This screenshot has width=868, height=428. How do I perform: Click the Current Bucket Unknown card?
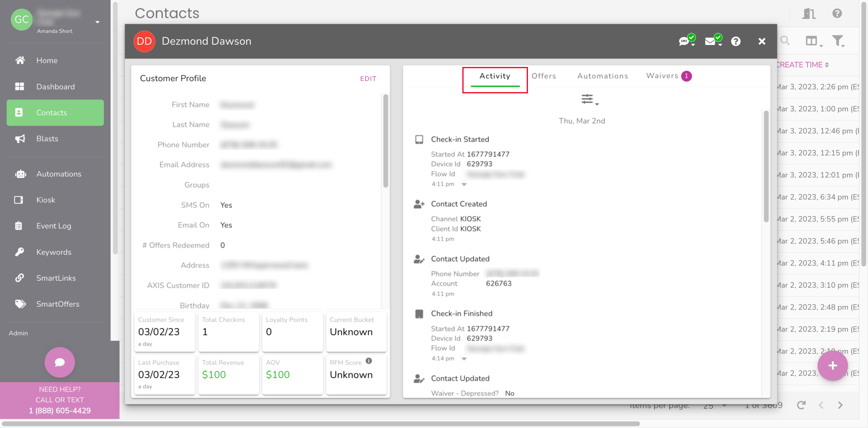(356, 332)
